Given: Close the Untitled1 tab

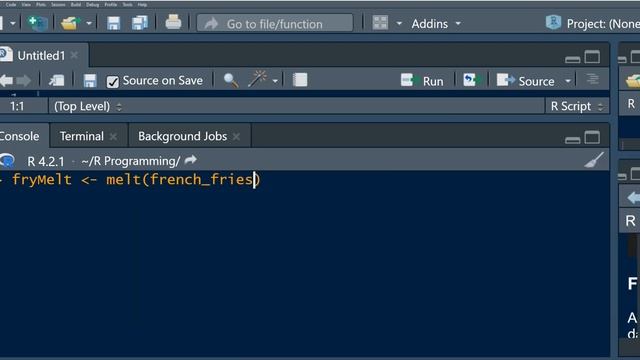Looking at the screenshot, I should click(x=74, y=55).
